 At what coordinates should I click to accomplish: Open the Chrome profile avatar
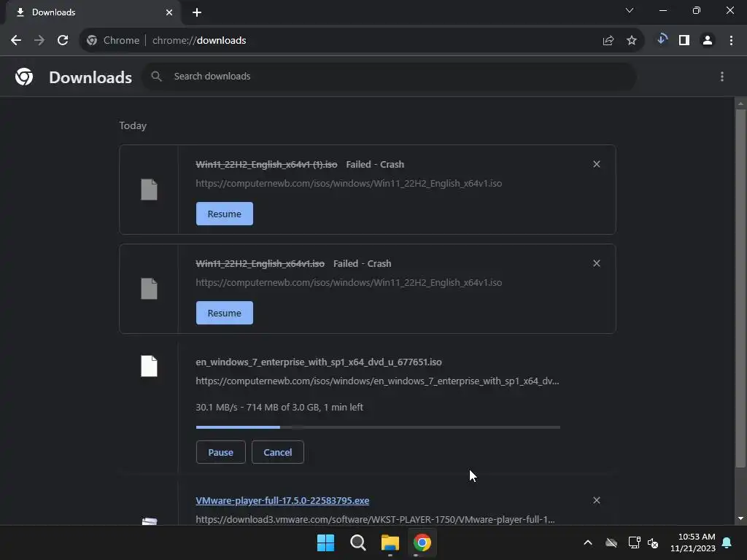coord(708,41)
